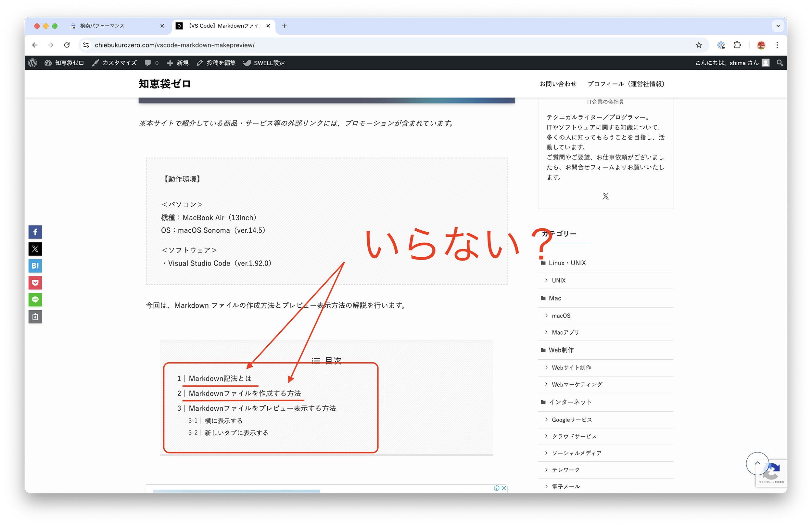Viewport: 812px width, 526px height.
Task: Select the VS Code Markdown tab
Action: click(223, 26)
